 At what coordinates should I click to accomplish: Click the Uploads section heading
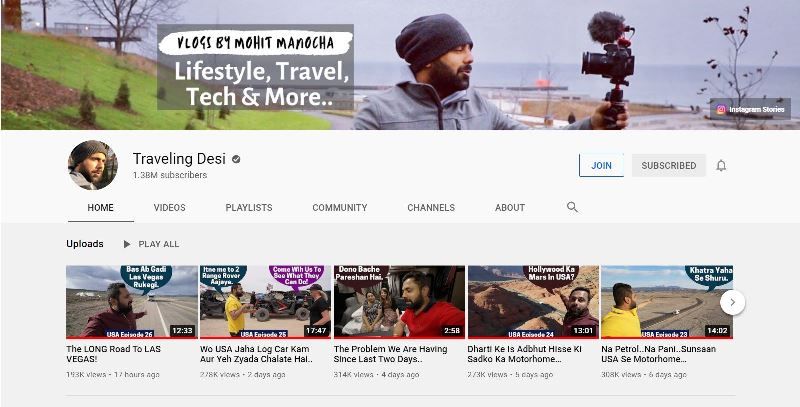click(x=85, y=244)
